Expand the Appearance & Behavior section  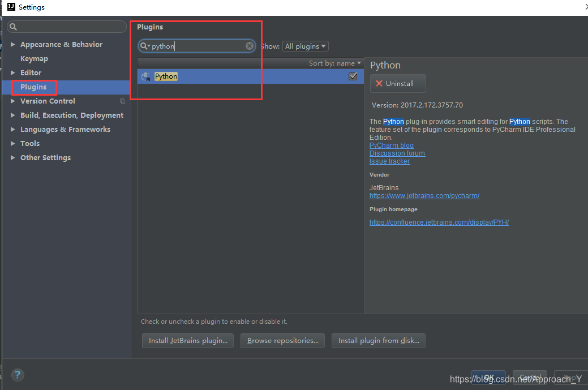[13, 44]
